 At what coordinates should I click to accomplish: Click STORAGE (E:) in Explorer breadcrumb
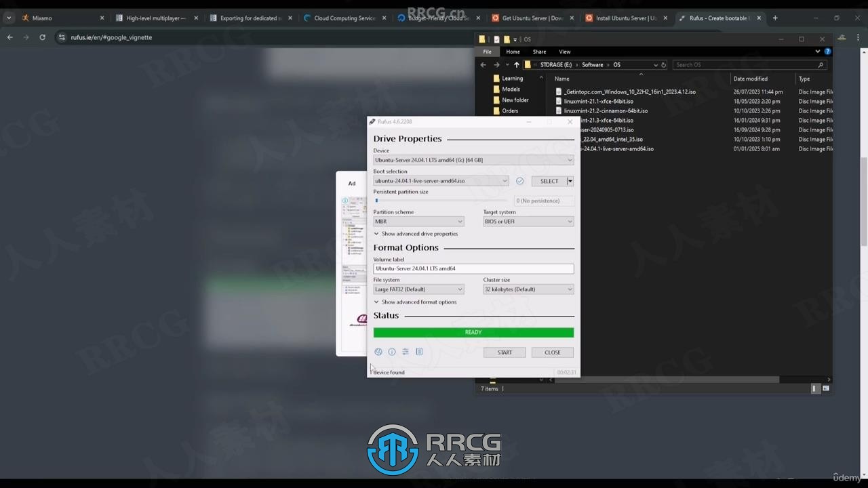[556, 65]
